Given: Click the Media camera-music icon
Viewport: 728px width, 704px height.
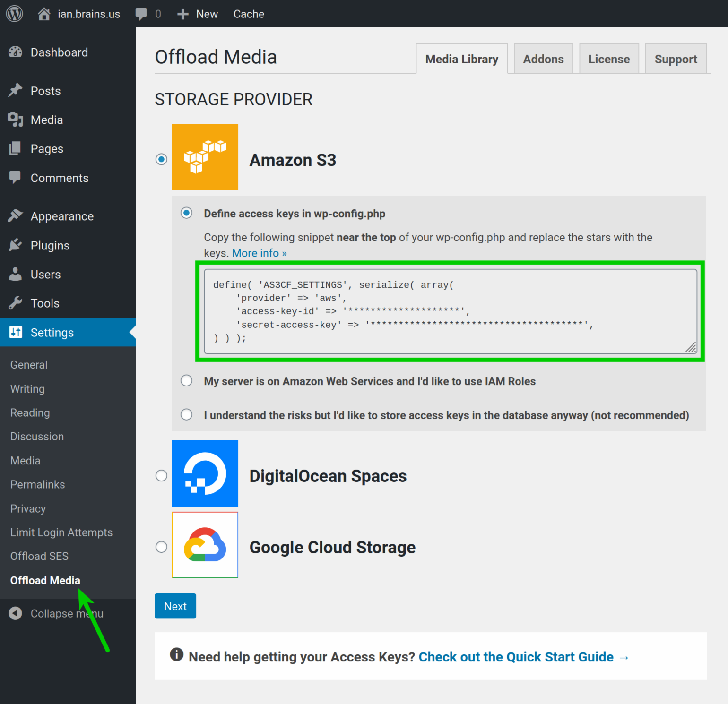Looking at the screenshot, I should [x=16, y=120].
